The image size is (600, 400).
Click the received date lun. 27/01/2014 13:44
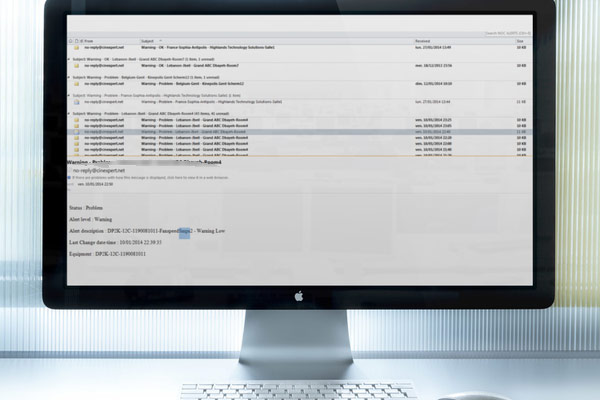[433, 102]
